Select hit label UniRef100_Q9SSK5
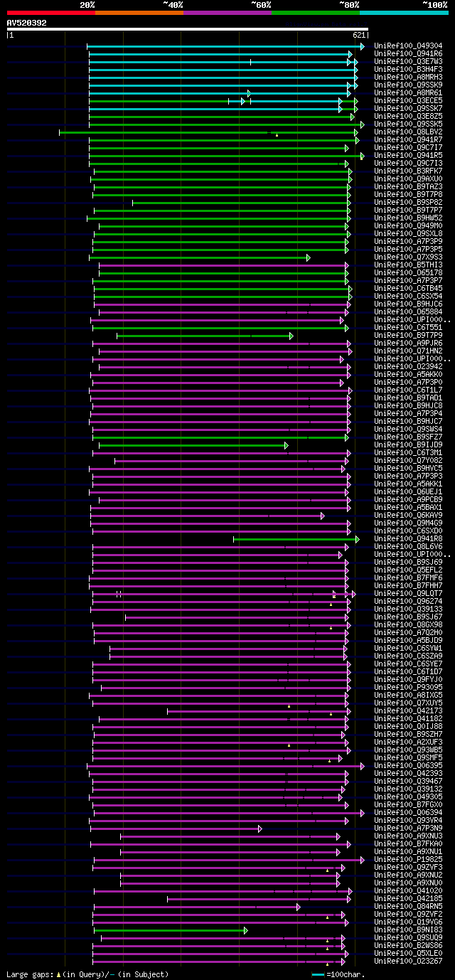The image size is (455, 980). [x=408, y=124]
